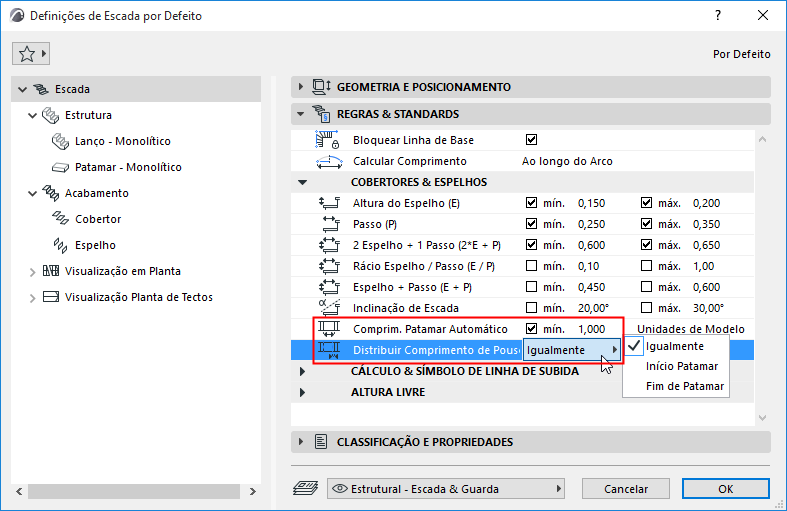Toggle Passo (P) mín. checkbox
This screenshot has width=787, height=511.
click(x=532, y=224)
